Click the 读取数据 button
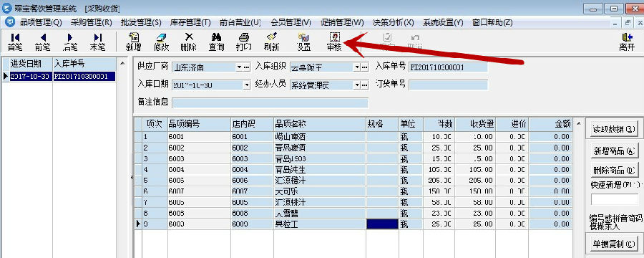Image resolution: width=644 pixels, height=258 pixels. 614,130
